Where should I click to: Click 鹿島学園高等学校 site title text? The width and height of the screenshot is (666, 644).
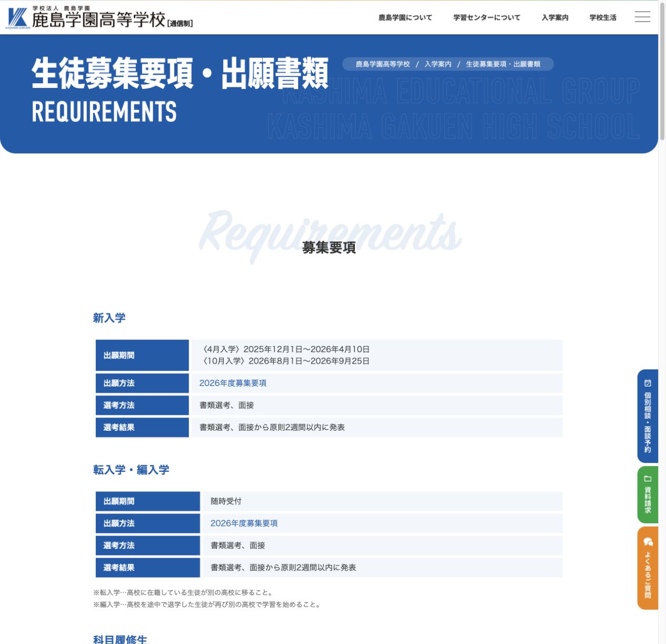click(98, 20)
